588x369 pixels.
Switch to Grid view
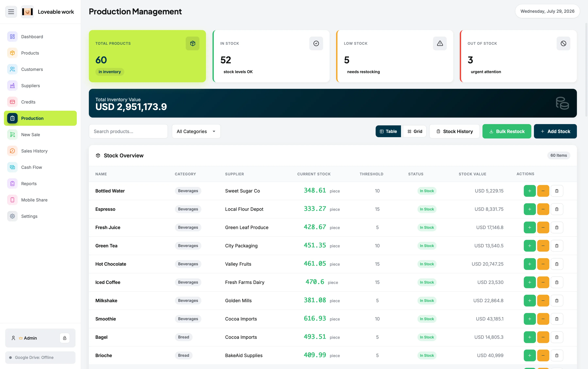click(415, 131)
